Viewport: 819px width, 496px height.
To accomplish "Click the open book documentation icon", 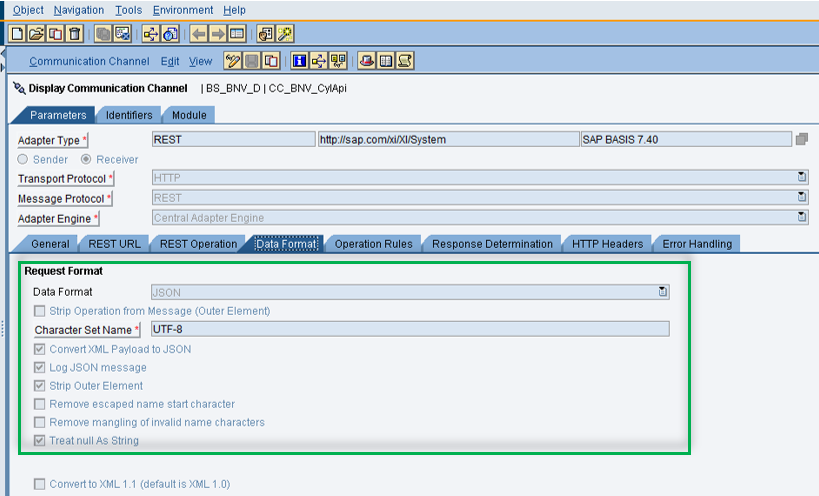I will pos(386,61).
